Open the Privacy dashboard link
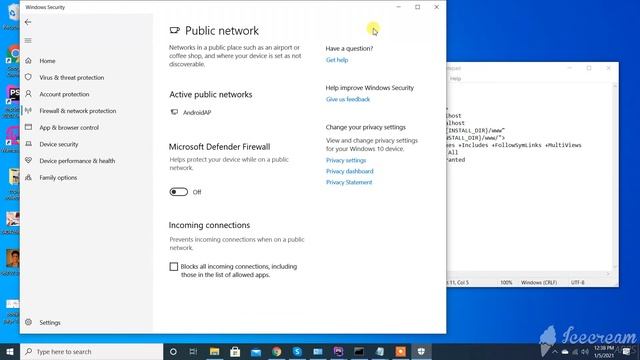 349,171
